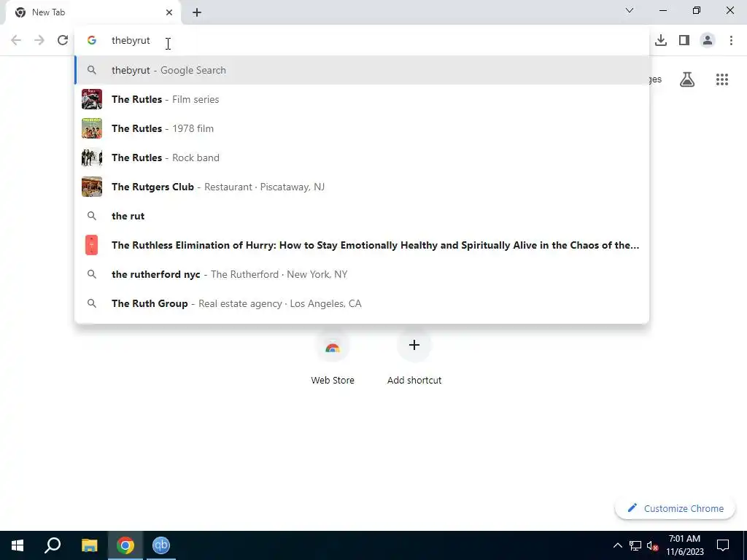The width and height of the screenshot is (747, 560).
Task: Click the browser forward arrow
Action: (x=39, y=40)
